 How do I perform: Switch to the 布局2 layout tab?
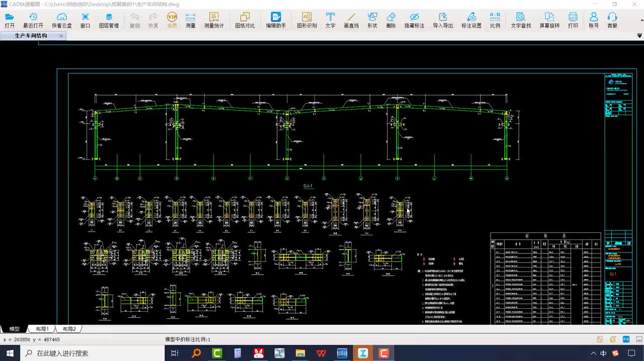(69, 329)
